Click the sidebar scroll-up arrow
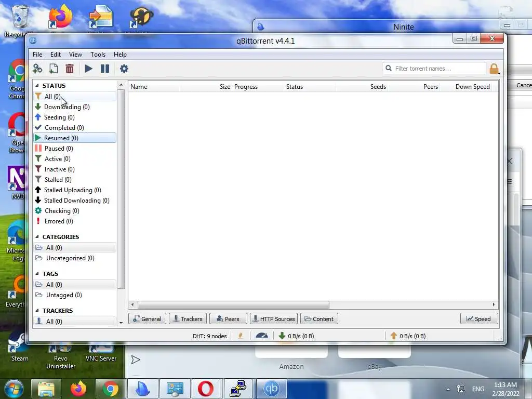Viewport: 532px width, 399px height. [121, 85]
